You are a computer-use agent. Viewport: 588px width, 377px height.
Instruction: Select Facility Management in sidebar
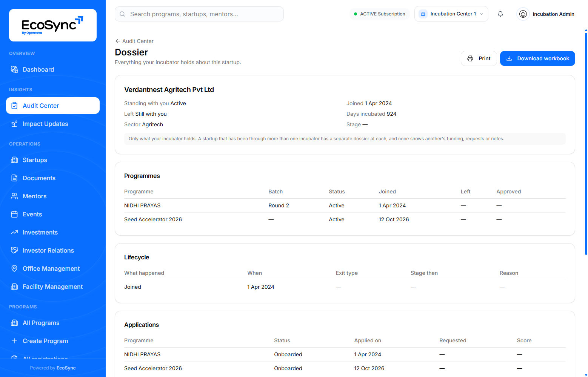(x=53, y=287)
